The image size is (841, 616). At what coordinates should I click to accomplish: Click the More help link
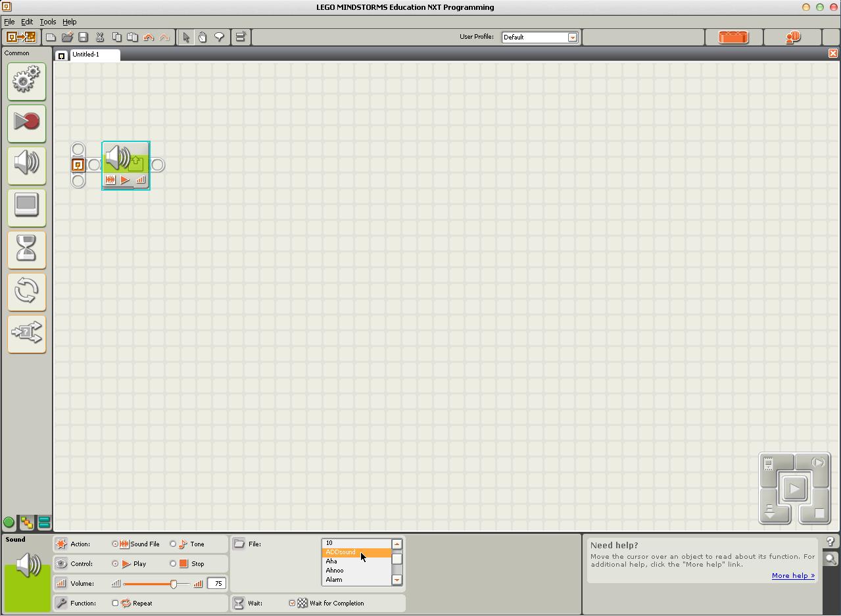[793, 576]
